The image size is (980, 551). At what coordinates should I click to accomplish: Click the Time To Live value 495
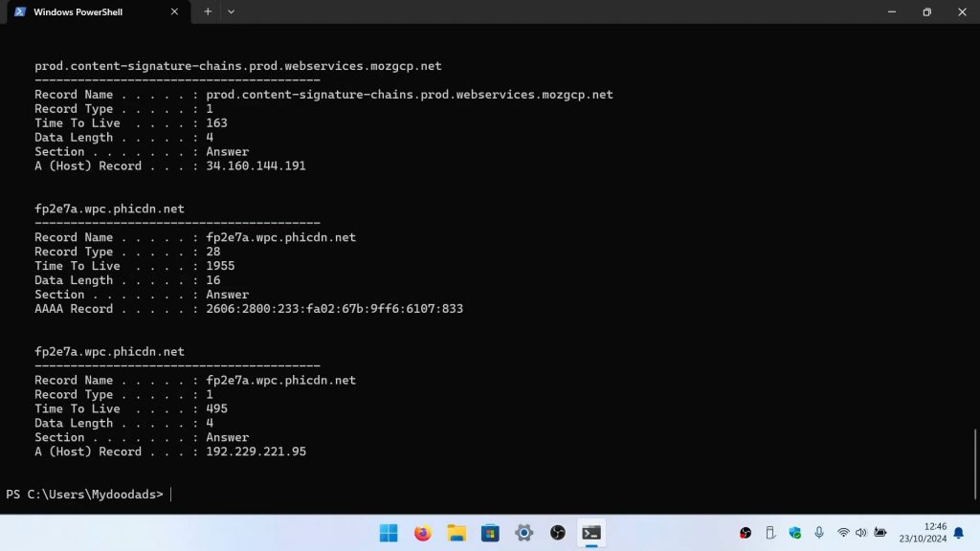(x=217, y=409)
